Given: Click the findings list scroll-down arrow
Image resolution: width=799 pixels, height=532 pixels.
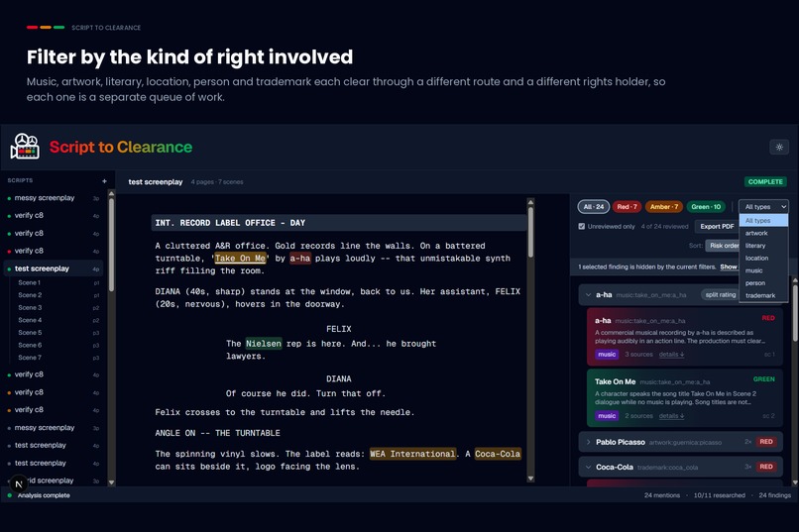Looking at the screenshot, I should [795, 481].
